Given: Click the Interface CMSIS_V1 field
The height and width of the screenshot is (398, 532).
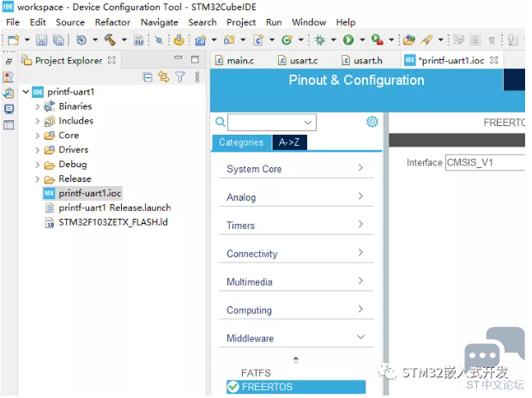Looking at the screenshot, I should (x=485, y=162).
